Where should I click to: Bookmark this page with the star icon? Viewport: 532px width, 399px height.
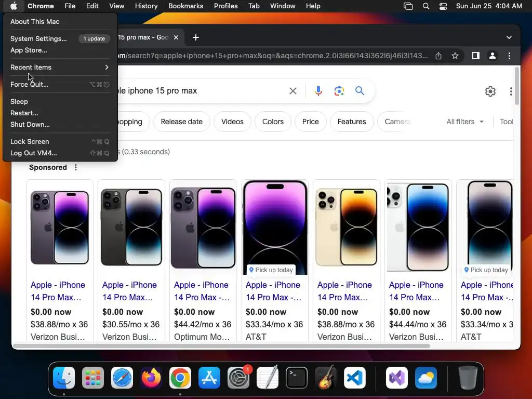(455, 56)
